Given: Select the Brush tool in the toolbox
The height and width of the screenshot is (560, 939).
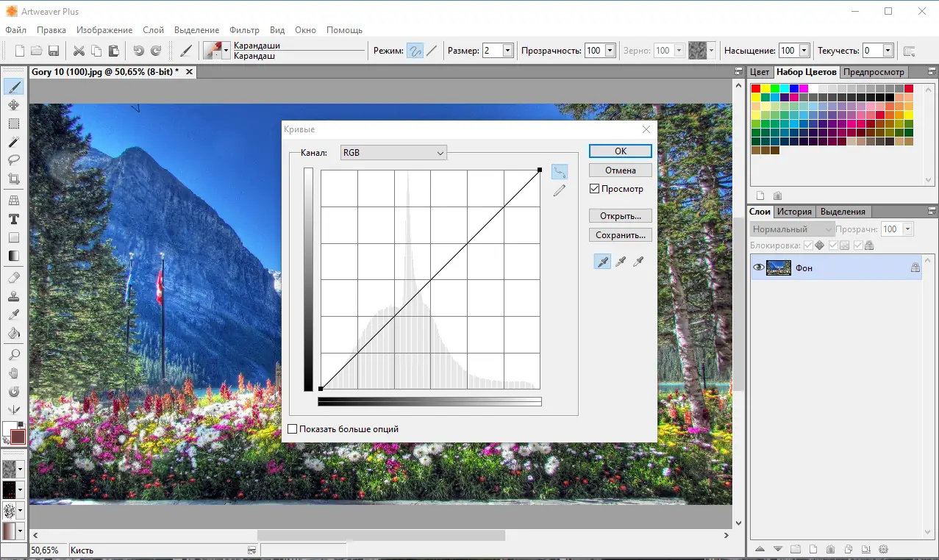Looking at the screenshot, I should point(14,87).
